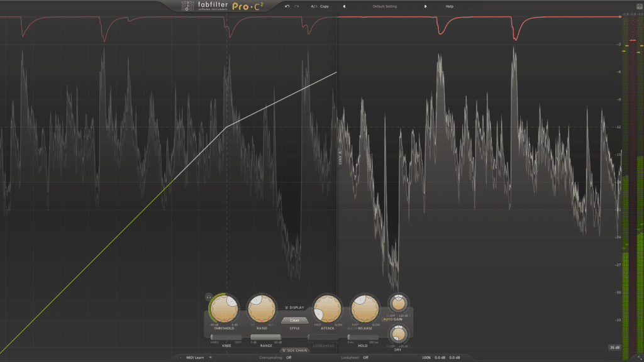
Task: Click the first 0.0 dB value in the bottom bar
Action: 440,358
